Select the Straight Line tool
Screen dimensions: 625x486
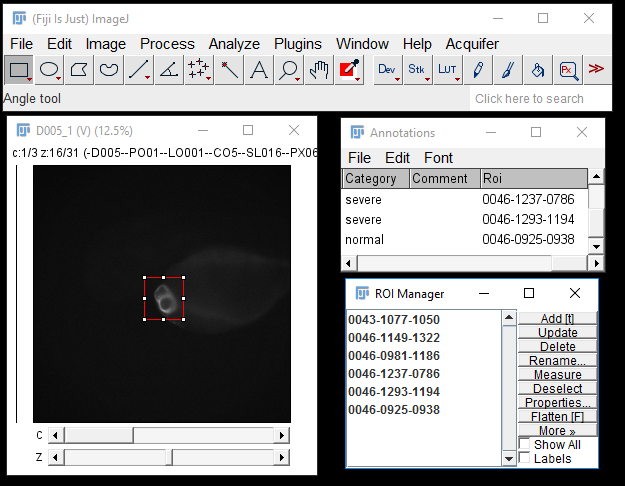[x=139, y=70]
